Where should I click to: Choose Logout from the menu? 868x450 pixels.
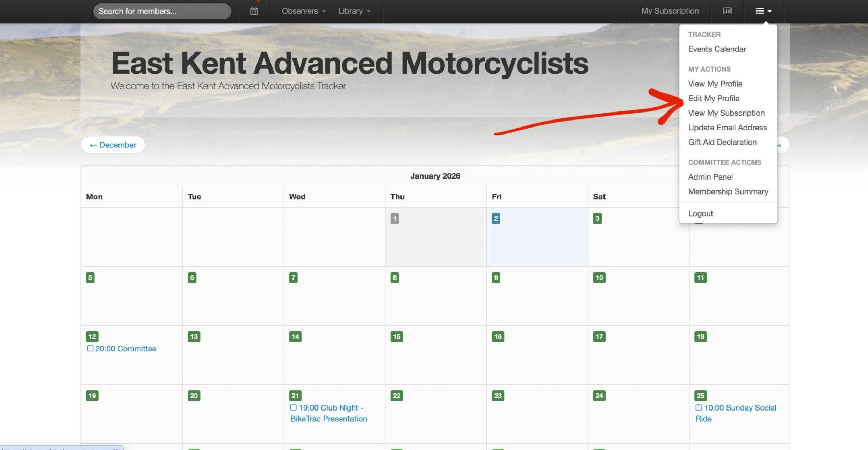pyautogui.click(x=700, y=213)
